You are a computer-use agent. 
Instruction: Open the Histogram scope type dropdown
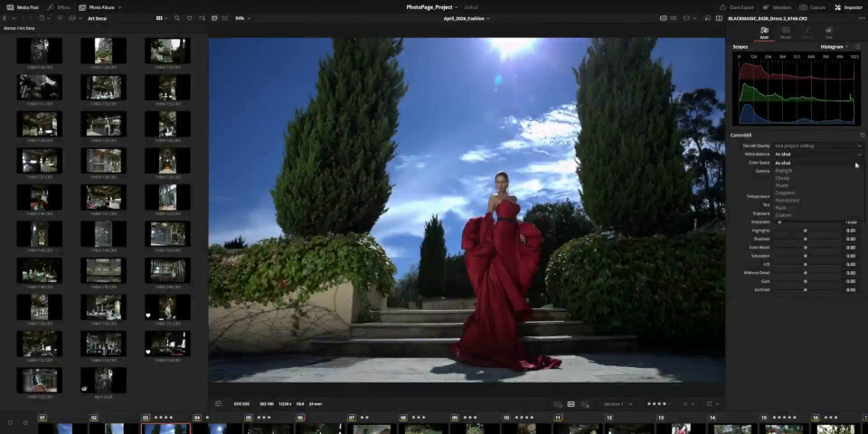click(x=835, y=46)
